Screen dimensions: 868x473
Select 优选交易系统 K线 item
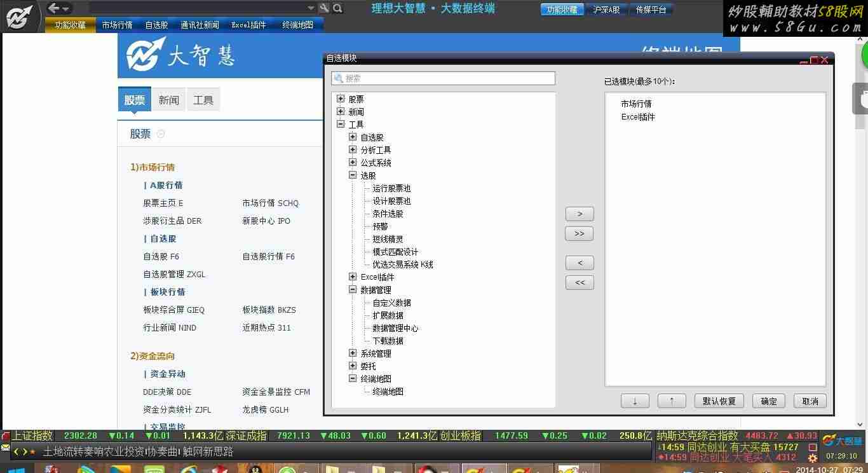pyautogui.click(x=403, y=264)
